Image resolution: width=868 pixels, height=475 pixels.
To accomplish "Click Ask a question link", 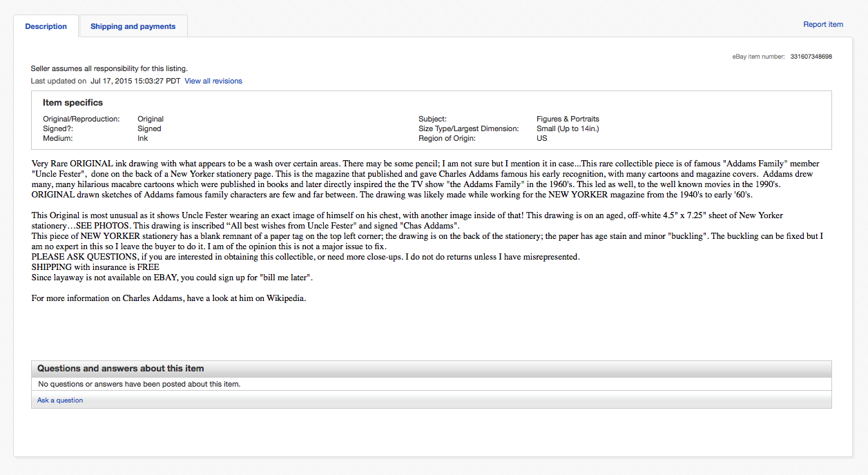I will [x=60, y=400].
